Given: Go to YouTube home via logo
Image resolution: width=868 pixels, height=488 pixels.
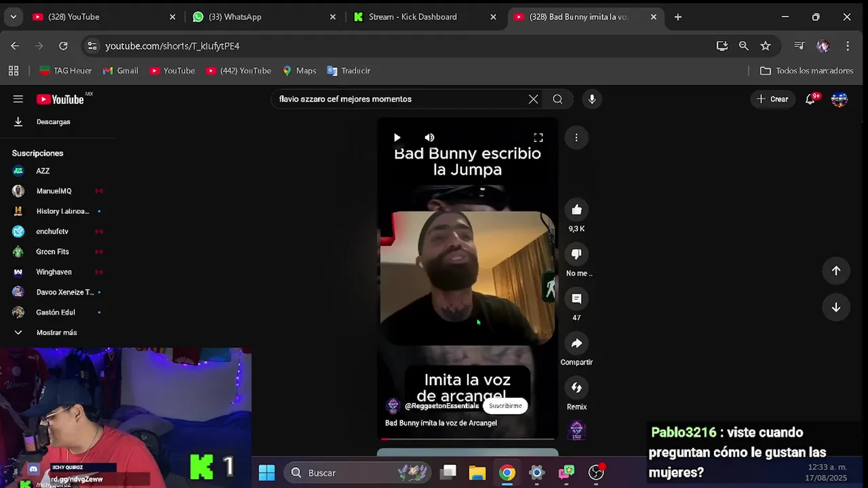Looking at the screenshot, I should coord(60,100).
